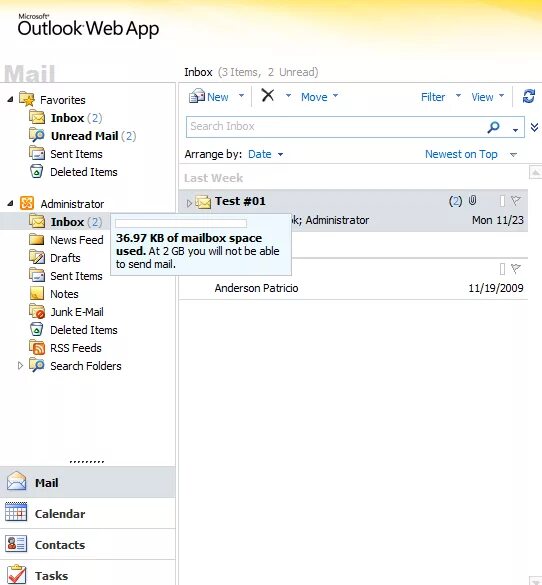
Task: Expand the Test #01 conversation
Action: pyautogui.click(x=189, y=203)
